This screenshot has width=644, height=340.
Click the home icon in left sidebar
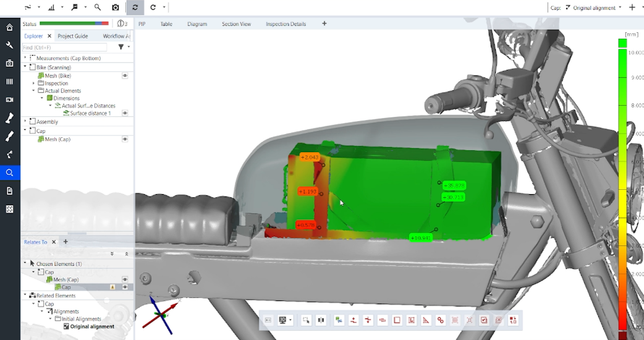click(x=9, y=28)
